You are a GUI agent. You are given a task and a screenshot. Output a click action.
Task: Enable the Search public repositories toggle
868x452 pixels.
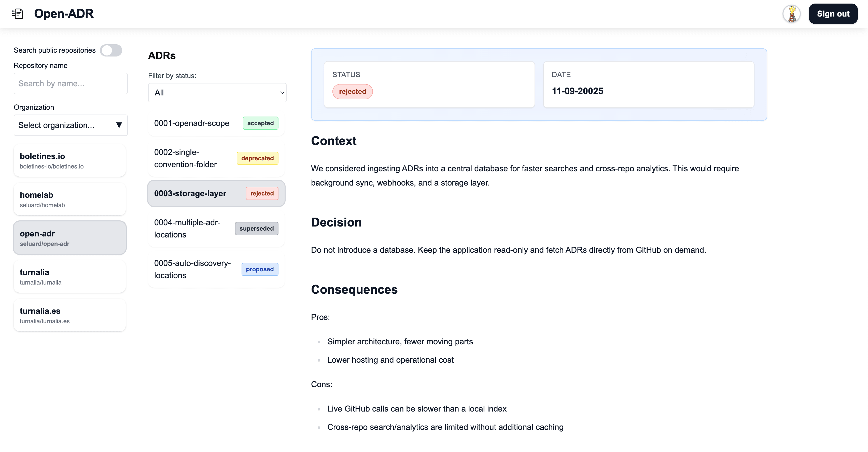click(x=111, y=50)
